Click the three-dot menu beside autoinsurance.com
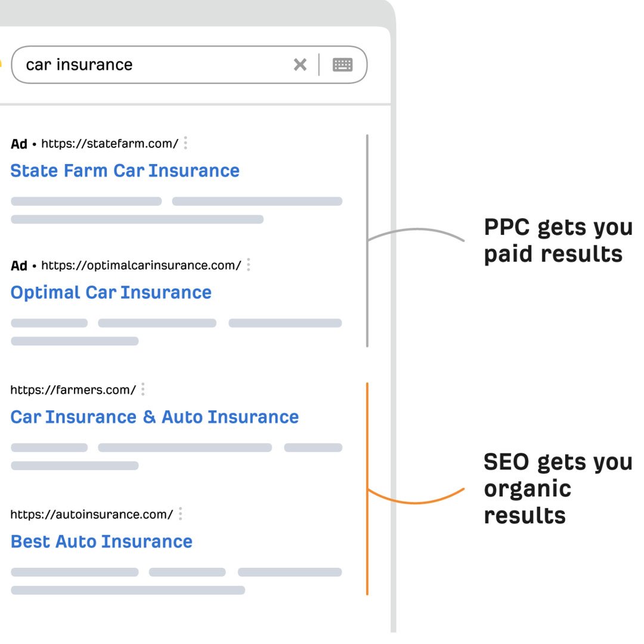Viewport: 644px width, 644px height. pos(180,514)
